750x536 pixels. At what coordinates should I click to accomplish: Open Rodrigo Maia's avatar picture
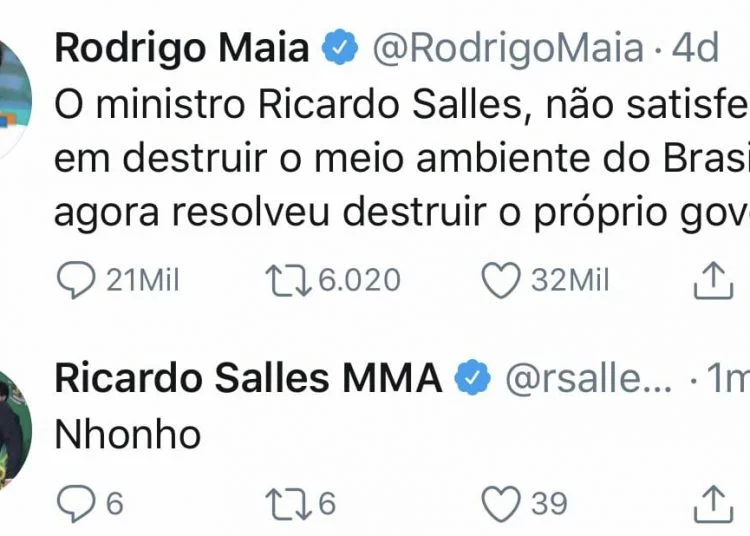[x=13, y=99]
